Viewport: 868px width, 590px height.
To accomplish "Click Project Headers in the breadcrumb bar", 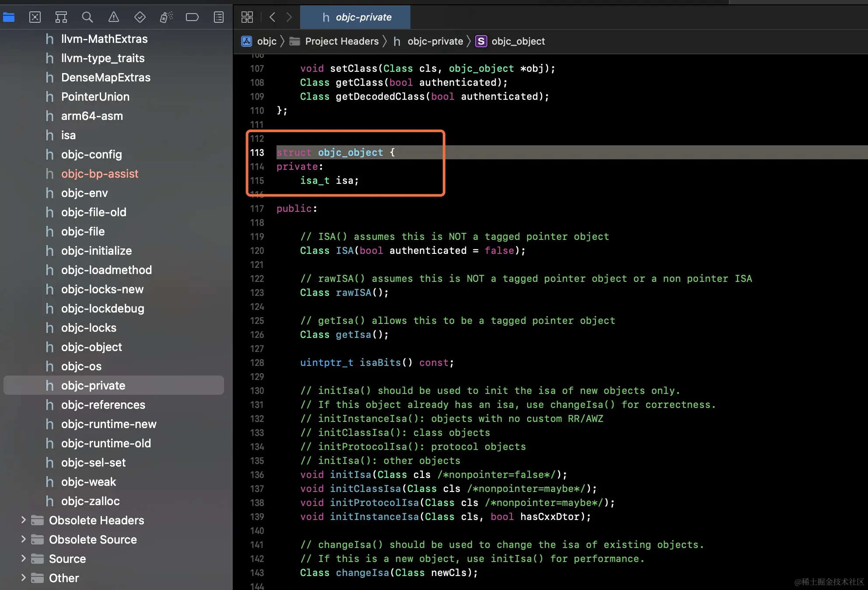I will [x=342, y=42].
